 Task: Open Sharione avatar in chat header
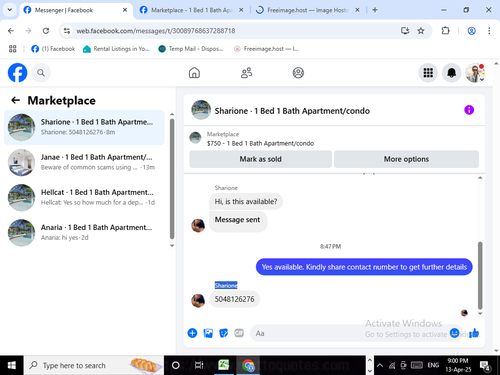(201, 110)
